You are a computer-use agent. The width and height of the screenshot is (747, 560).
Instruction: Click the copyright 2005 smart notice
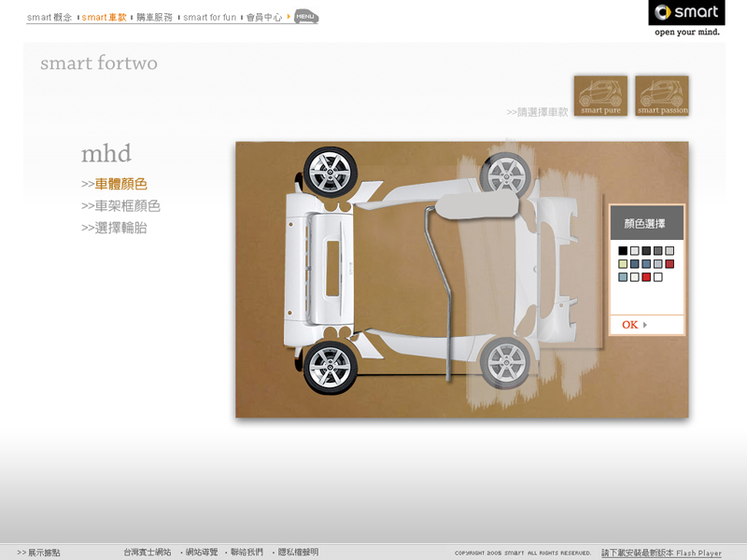click(523, 553)
